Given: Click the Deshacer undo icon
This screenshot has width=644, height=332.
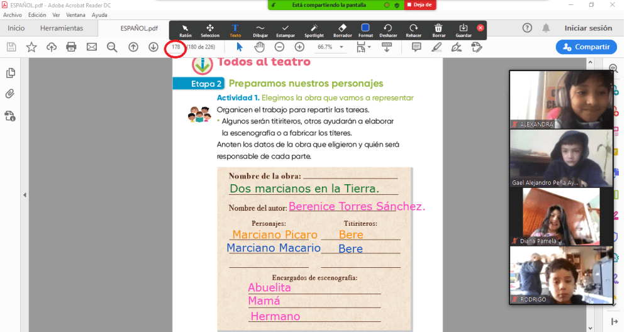Looking at the screenshot, I should 387,30.
